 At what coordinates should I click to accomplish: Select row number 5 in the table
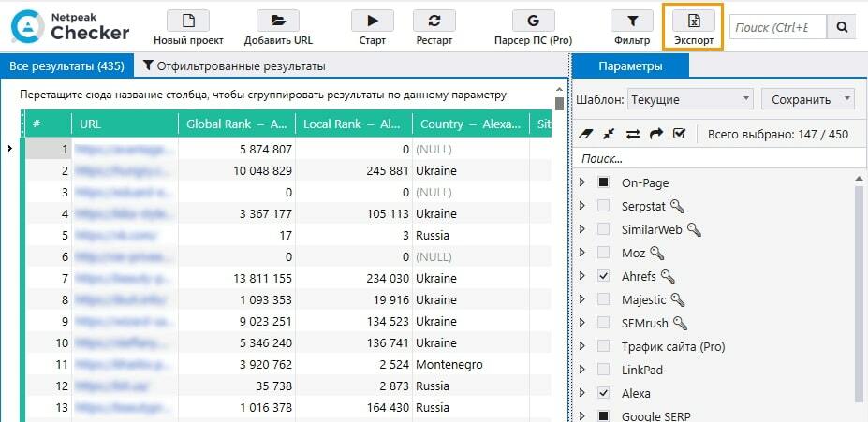49,235
